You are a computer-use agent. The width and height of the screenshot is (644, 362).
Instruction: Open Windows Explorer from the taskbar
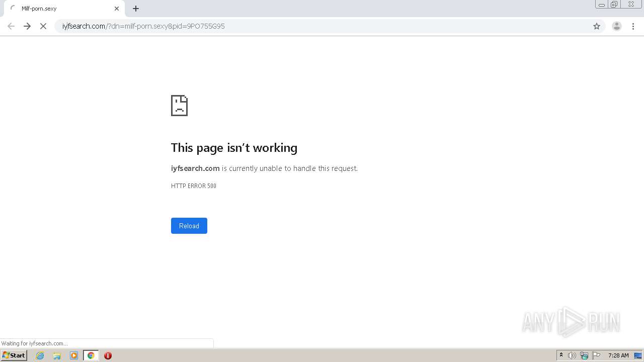pyautogui.click(x=57, y=355)
